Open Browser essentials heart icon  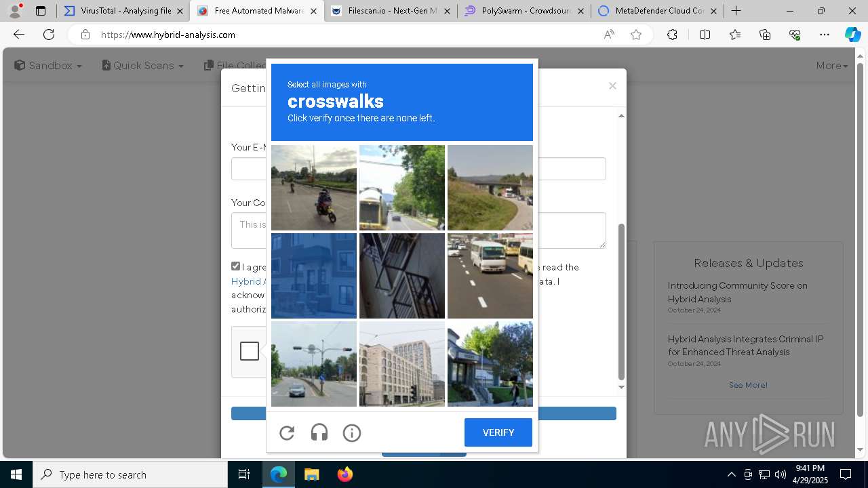(x=795, y=35)
